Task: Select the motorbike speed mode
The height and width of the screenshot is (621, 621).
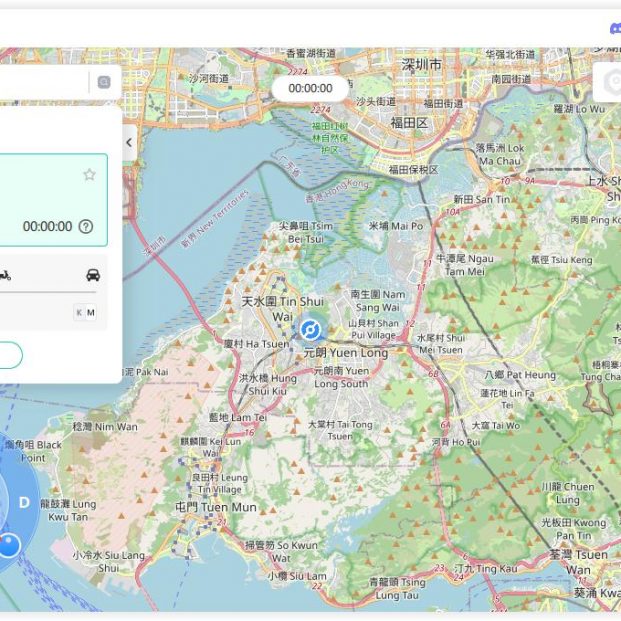Action: pyautogui.click(x=4, y=275)
